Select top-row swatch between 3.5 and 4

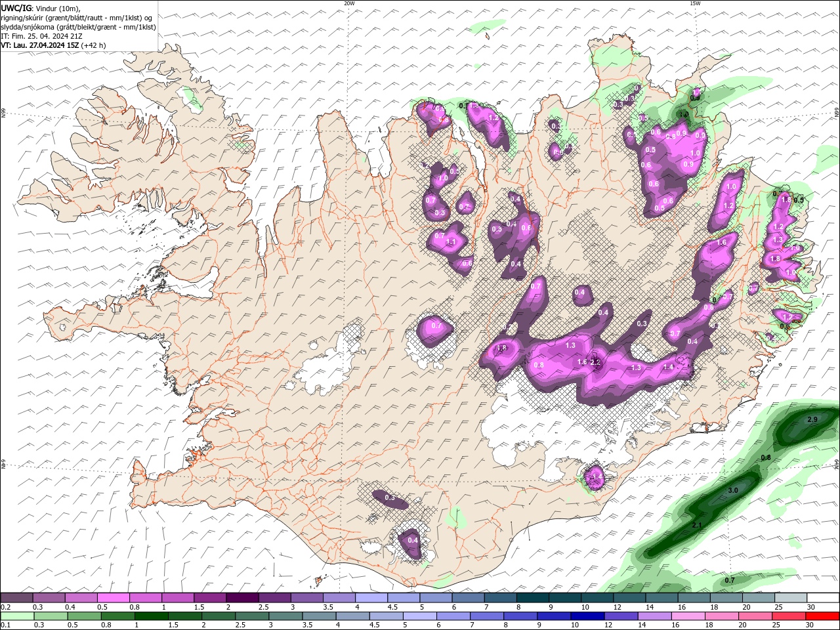tap(339, 598)
